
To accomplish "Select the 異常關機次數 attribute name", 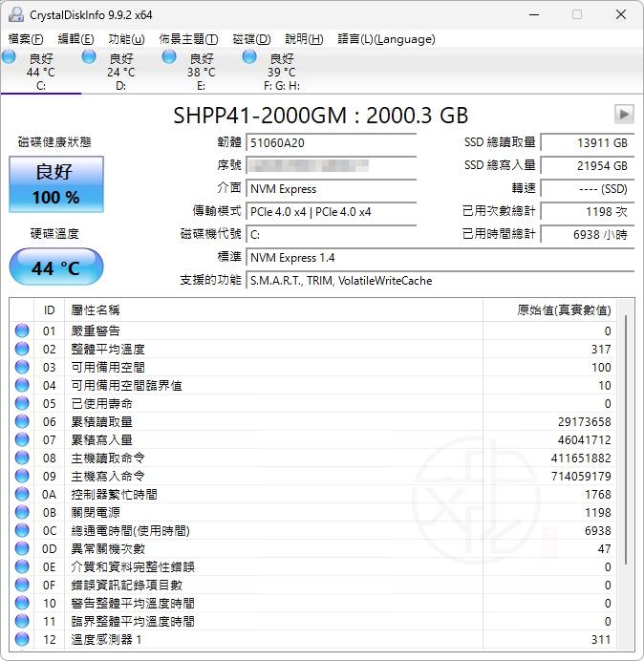I will (108, 548).
